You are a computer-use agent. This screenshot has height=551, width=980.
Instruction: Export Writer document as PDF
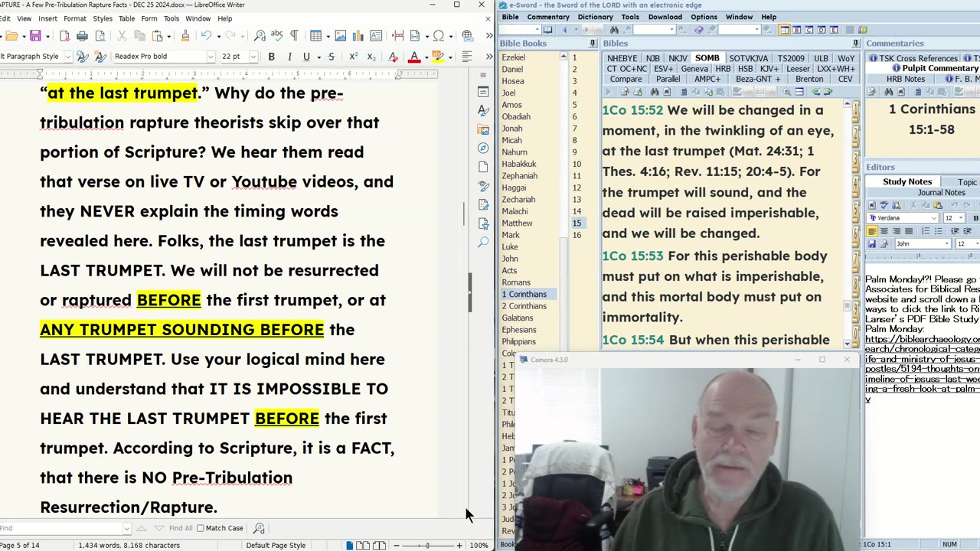click(65, 36)
